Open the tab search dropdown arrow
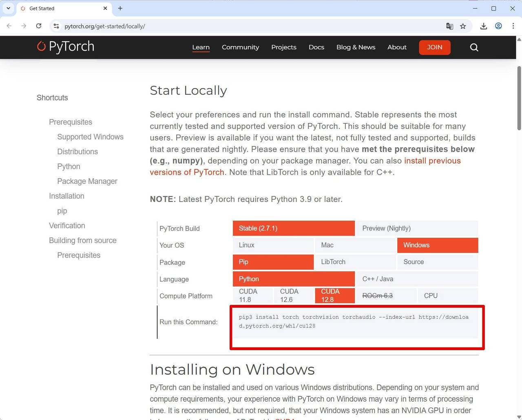The image size is (522, 420). 8,8
